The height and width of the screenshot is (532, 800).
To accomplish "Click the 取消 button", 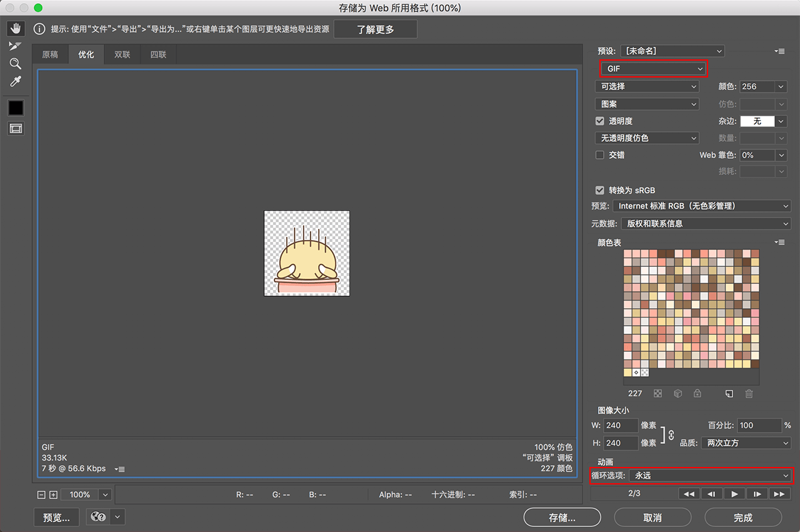I will [x=652, y=518].
